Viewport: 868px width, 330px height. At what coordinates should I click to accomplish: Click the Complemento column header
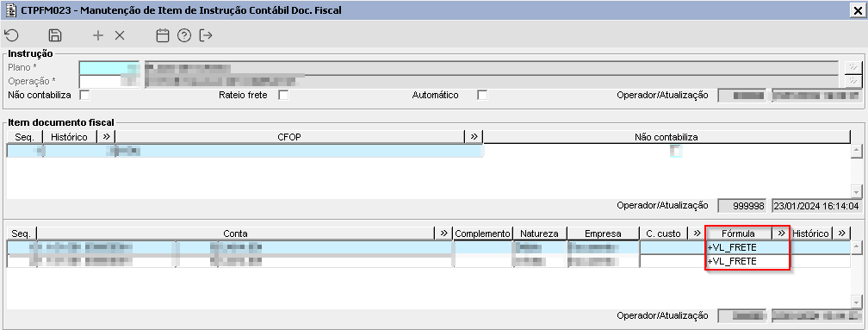tap(483, 233)
